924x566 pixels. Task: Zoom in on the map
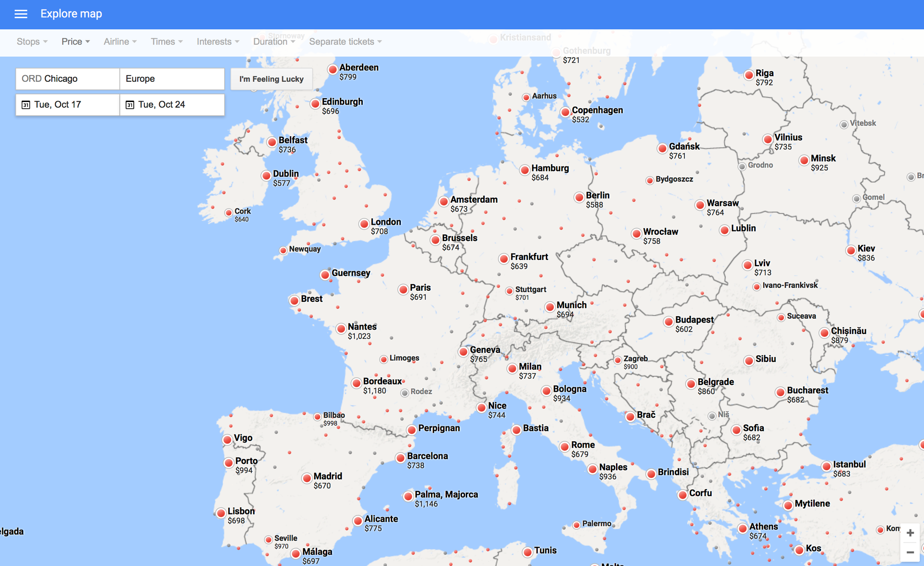point(911,532)
